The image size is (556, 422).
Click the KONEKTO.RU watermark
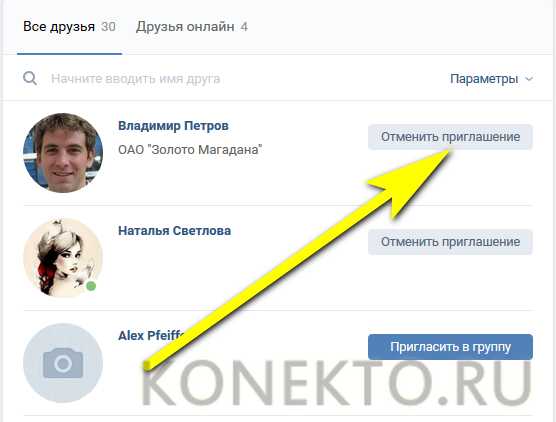337,383
